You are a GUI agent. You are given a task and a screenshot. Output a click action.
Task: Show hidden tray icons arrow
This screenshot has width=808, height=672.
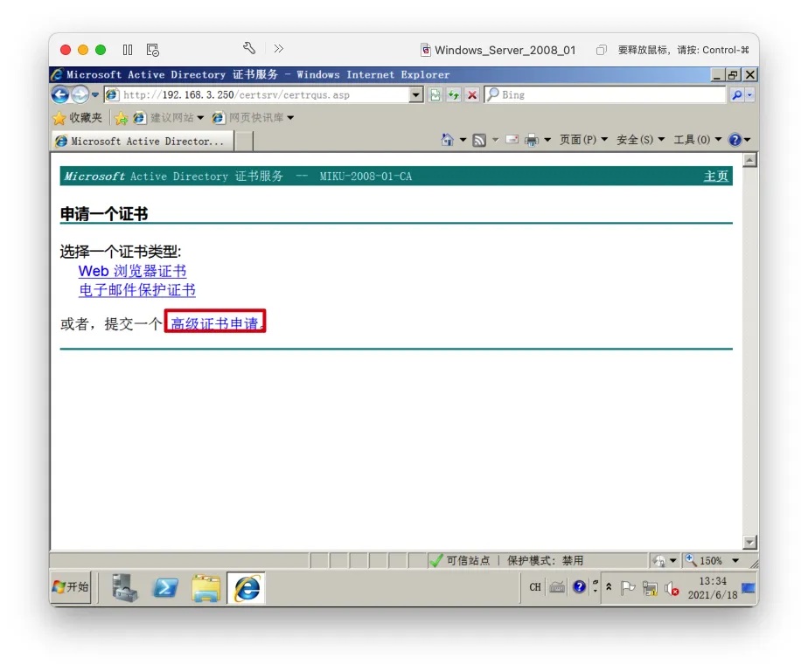[609, 586]
